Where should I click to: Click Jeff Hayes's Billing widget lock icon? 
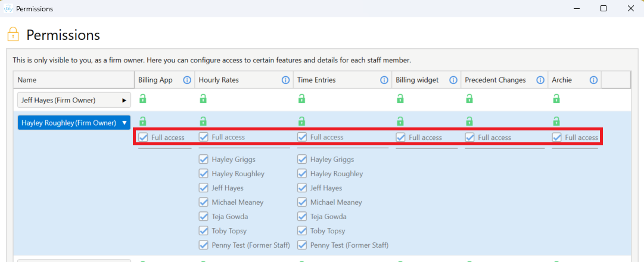tap(400, 99)
